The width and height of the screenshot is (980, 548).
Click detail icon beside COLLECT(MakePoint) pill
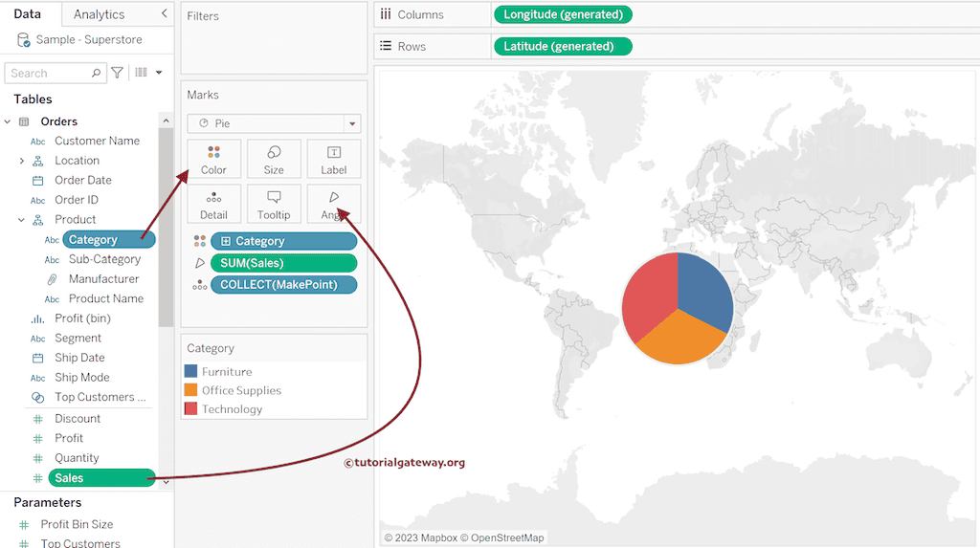(x=199, y=285)
